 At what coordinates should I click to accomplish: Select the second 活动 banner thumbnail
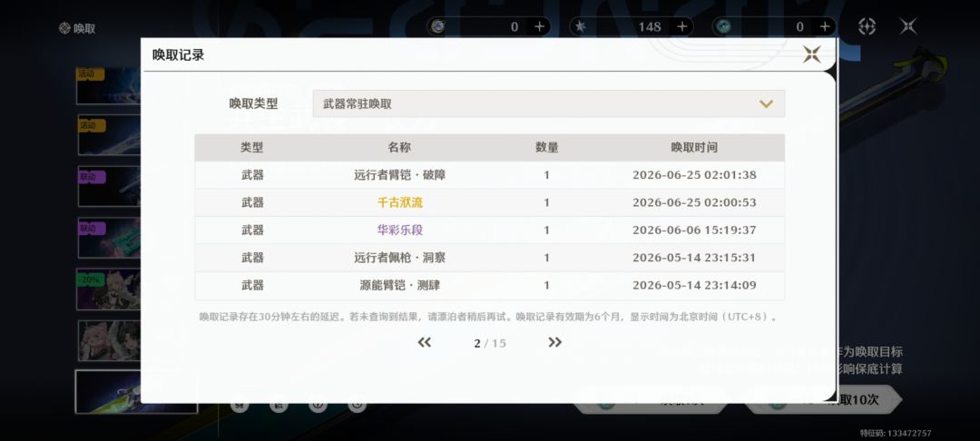[108, 134]
